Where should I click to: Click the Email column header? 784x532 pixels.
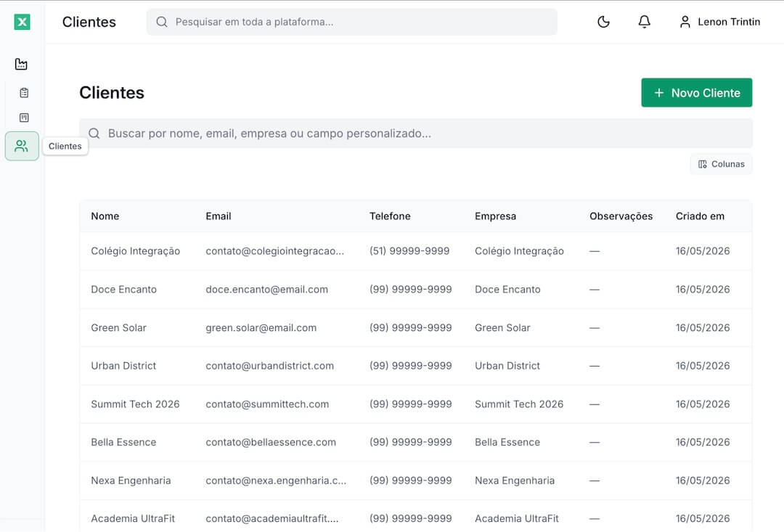pyautogui.click(x=218, y=216)
